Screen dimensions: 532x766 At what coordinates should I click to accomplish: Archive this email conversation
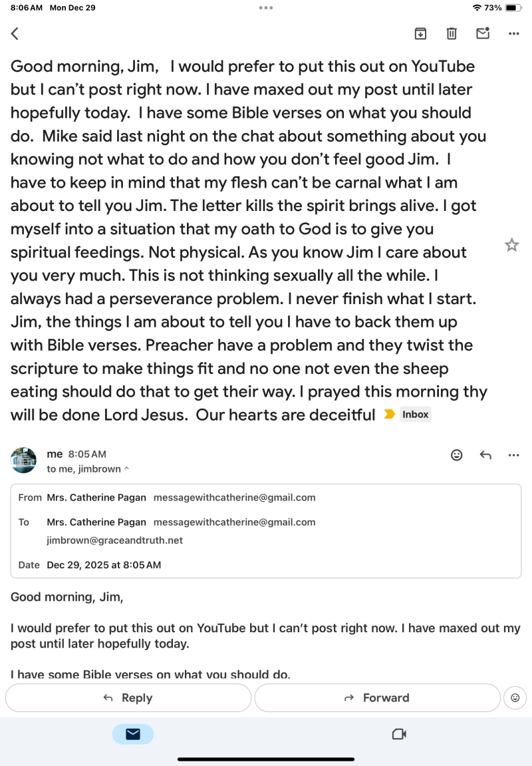click(420, 33)
